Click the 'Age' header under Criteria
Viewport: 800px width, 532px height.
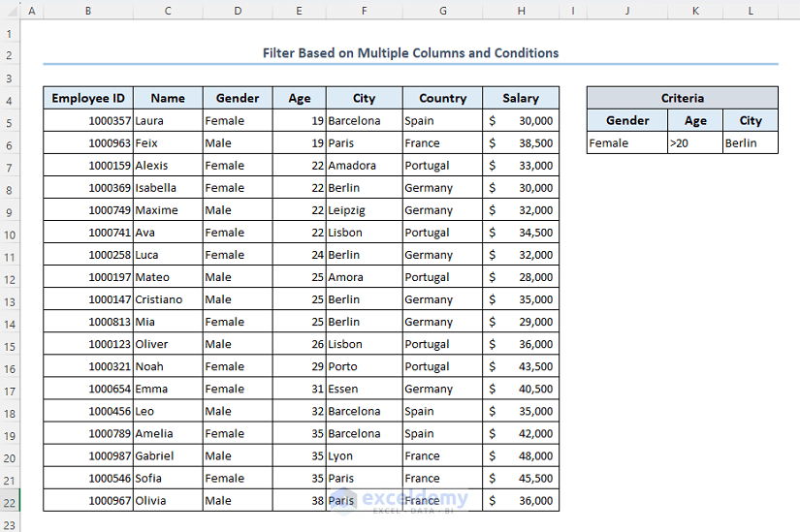(x=695, y=120)
